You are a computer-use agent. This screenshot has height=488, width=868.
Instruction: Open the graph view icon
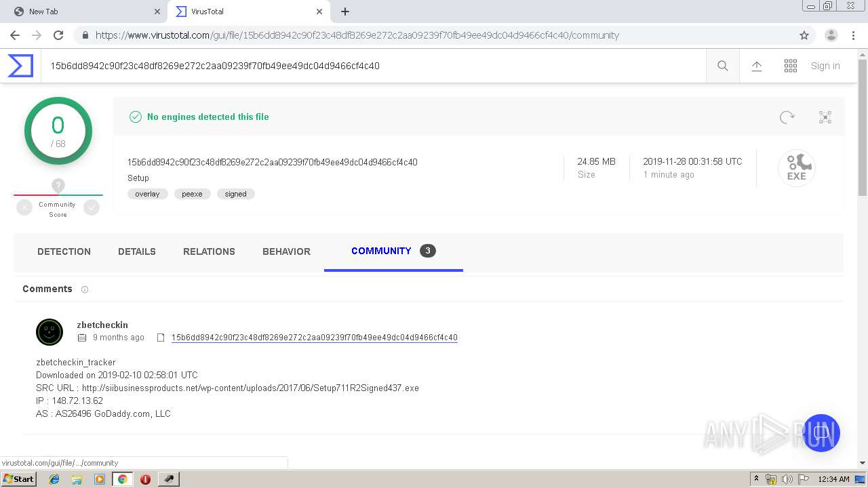coord(825,117)
